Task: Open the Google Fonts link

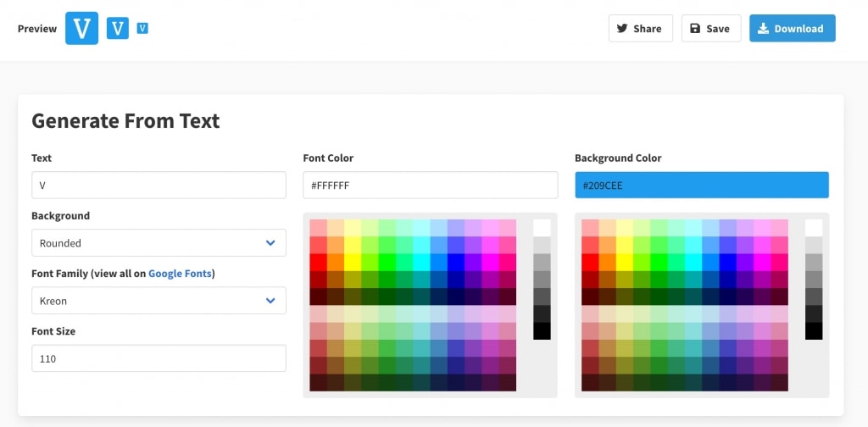Action: click(180, 274)
